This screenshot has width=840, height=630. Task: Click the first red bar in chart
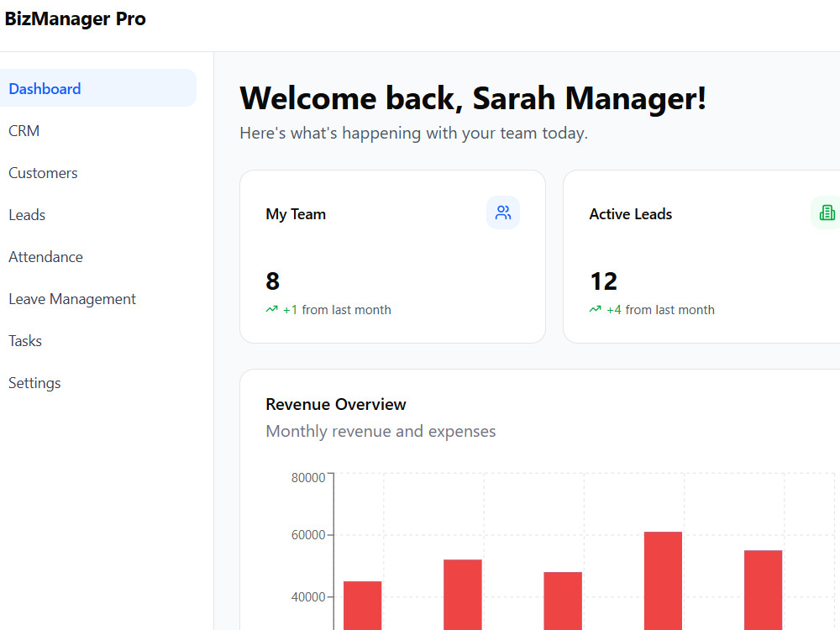click(x=363, y=606)
